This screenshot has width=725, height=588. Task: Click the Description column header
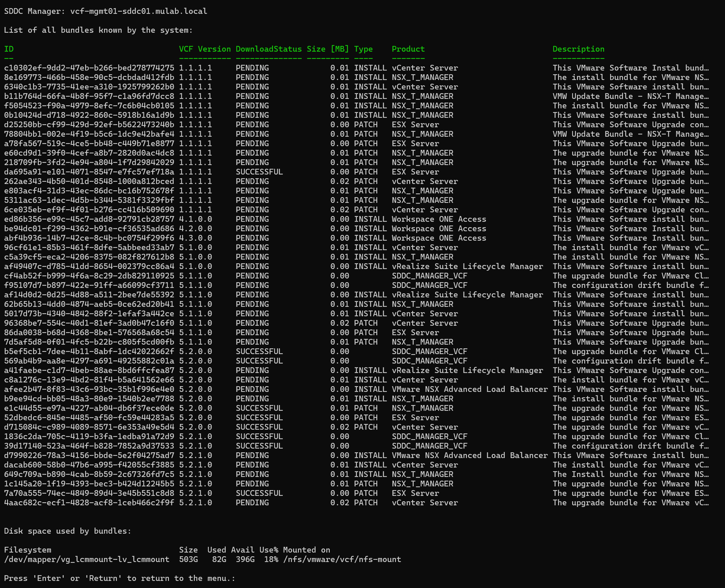point(578,49)
